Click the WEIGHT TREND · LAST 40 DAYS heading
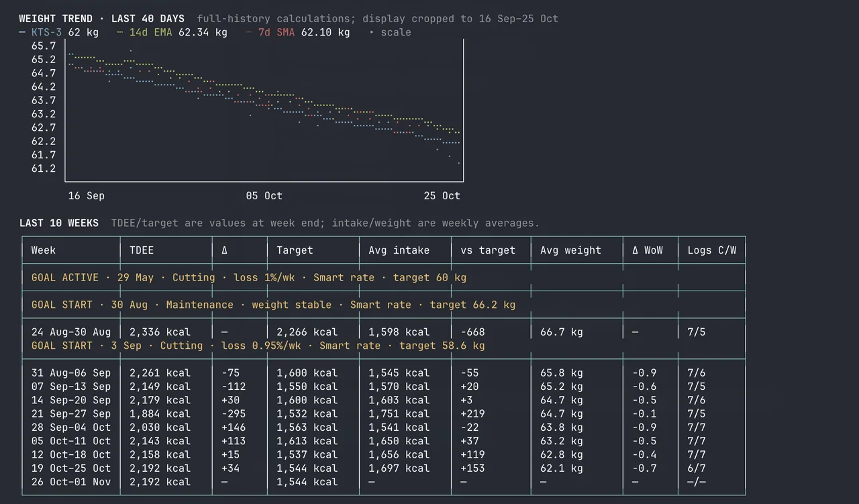Viewport: 859px width, 504px height. 102,19
